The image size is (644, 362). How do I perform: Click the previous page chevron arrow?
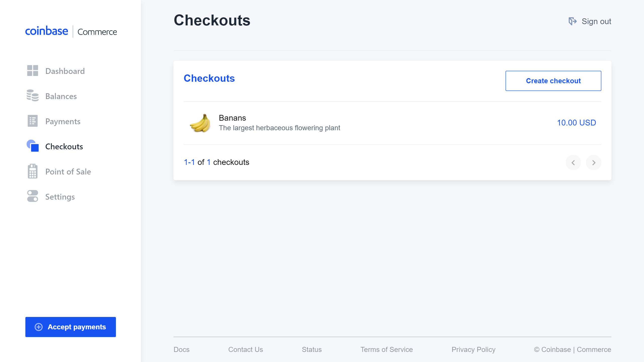(x=573, y=162)
